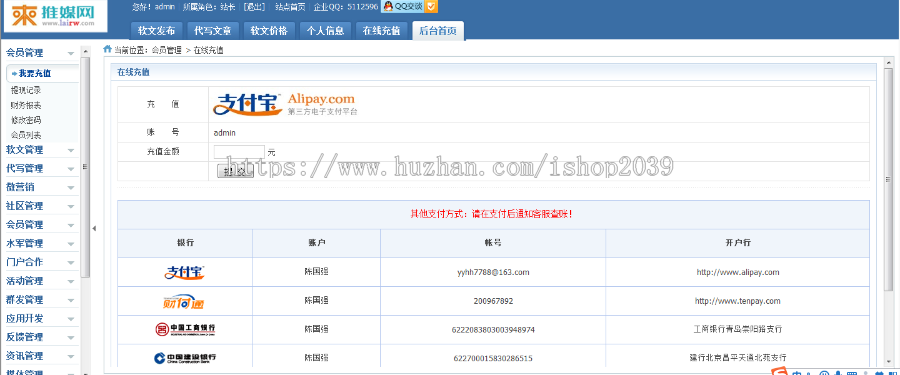Viewport: 900px width, 375px height.
Task: Expand the 应用开发 section
Action: [40, 318]
